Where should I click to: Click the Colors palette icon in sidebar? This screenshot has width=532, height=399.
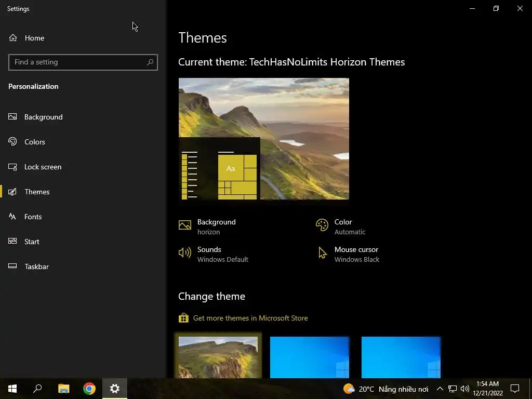12,141
